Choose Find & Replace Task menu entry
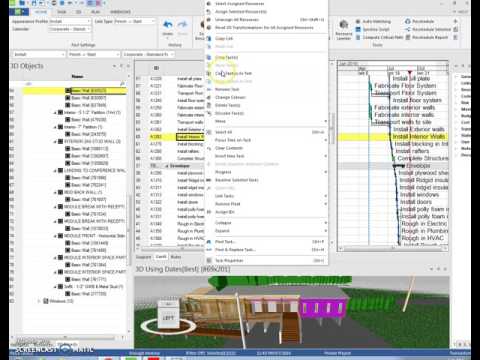 pos(266,250)
